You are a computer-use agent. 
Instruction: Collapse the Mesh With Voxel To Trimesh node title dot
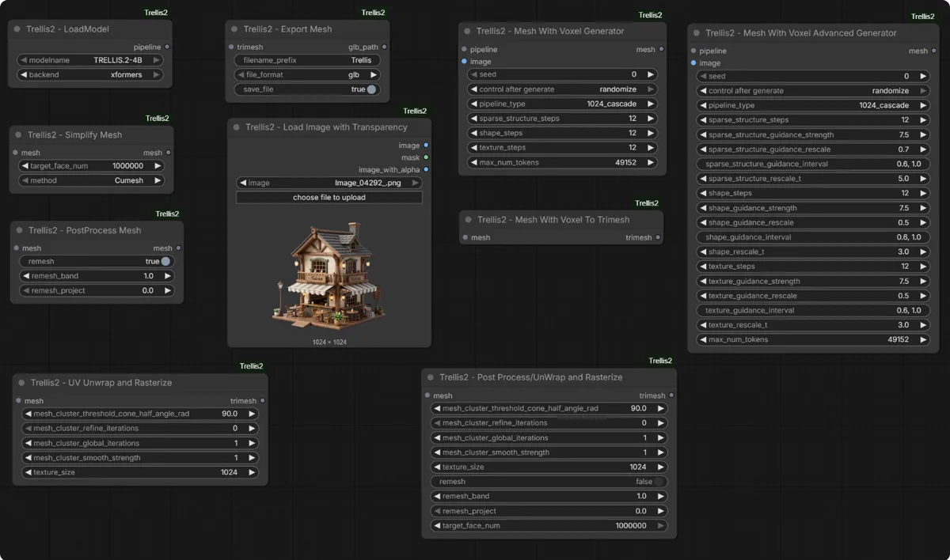pos(469,220)
